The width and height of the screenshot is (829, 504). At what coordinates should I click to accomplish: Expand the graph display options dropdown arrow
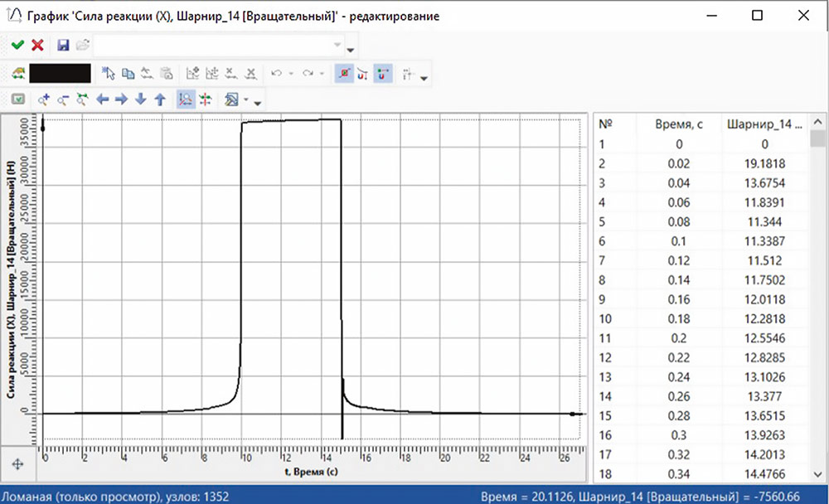(247, 100)
